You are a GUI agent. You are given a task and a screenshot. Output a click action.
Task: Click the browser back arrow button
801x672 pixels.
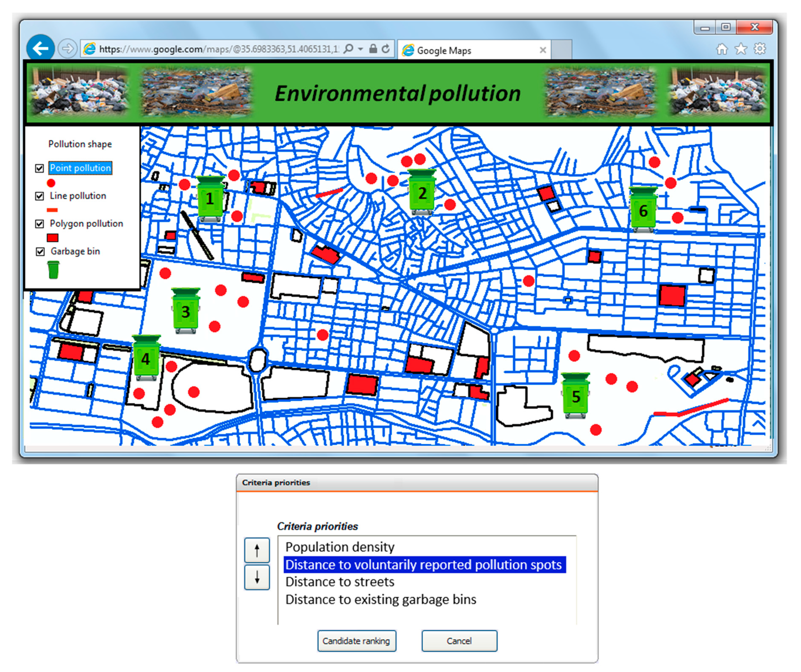point(41,48)
